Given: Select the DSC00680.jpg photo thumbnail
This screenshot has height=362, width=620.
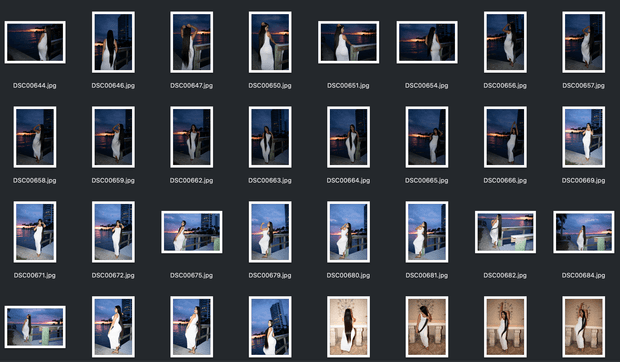Looking at the screenshot, I should 348,232.
